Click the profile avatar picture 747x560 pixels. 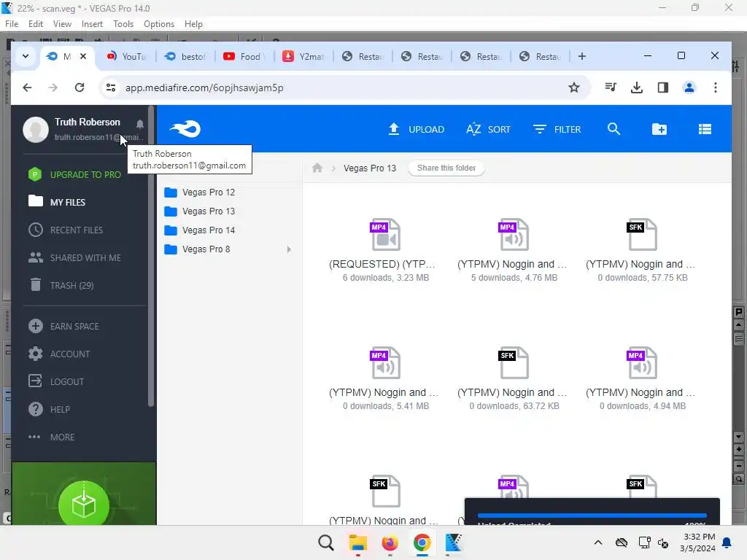point(36,129)
